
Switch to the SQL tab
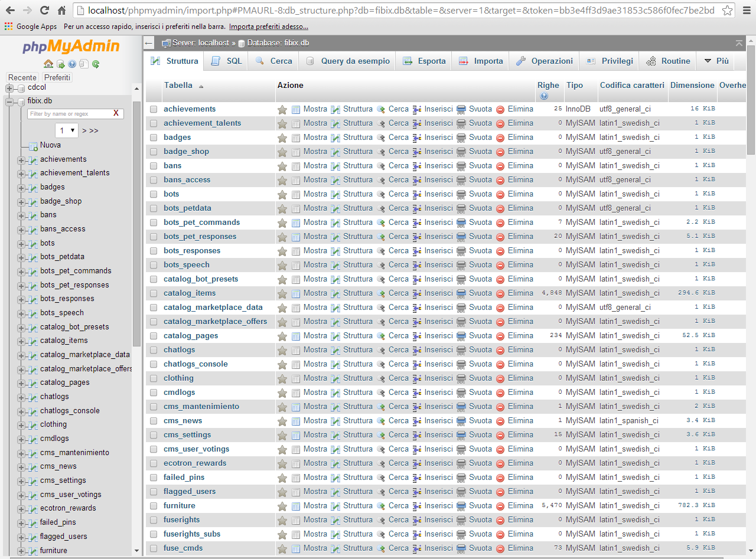[226, 61]
